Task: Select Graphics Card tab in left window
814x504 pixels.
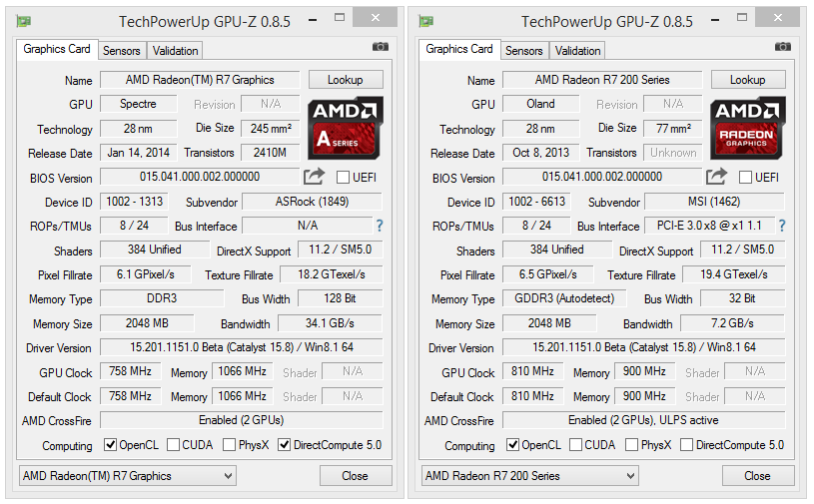Action: (57, 49)
